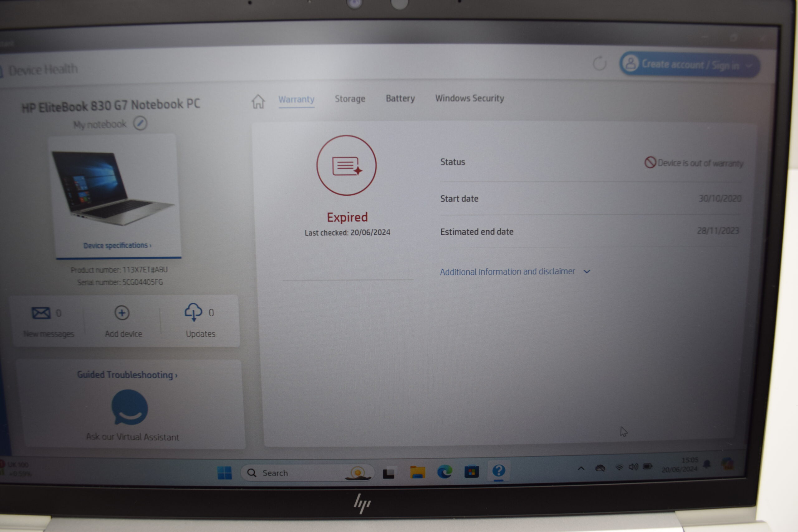Open the Wi-Fi network tray icon

619,467
